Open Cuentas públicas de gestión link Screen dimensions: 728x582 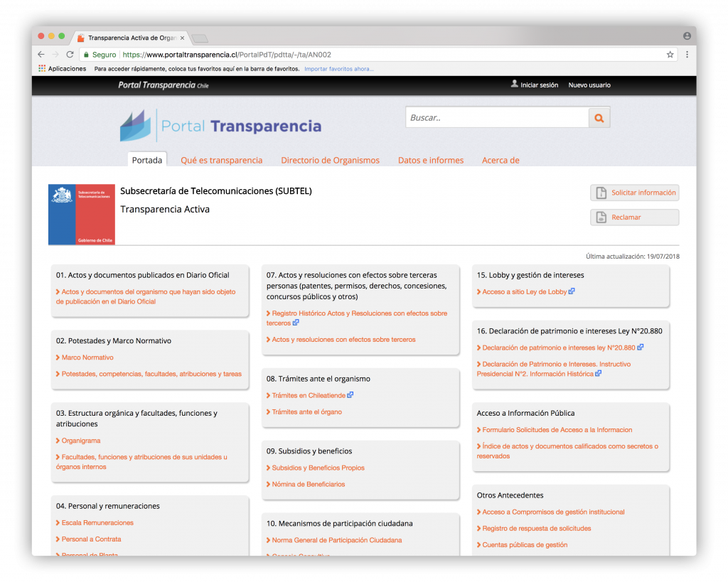(525, 544)
